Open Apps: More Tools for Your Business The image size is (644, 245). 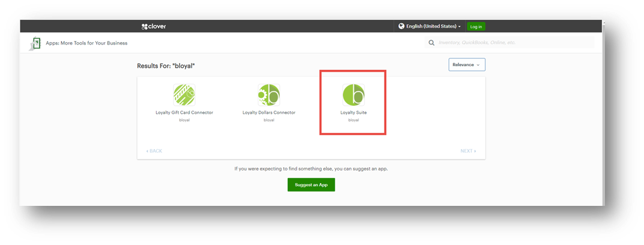click(87, 43)
